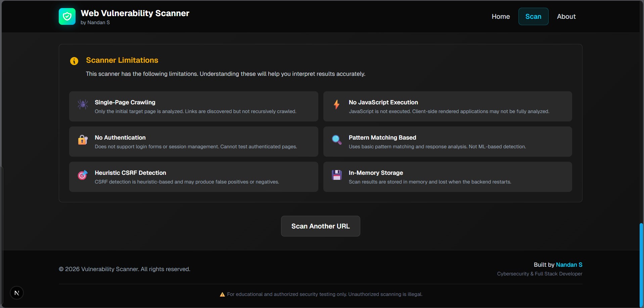Click the lightning bolt No JavaScript icon
This screenshot has width=644, height=308.
pos(336,104)
